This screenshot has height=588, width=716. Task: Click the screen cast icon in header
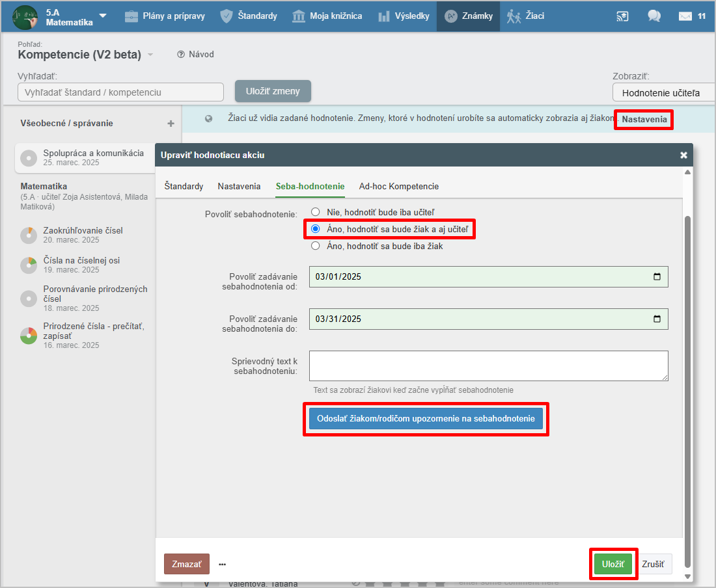click(622, 16)
